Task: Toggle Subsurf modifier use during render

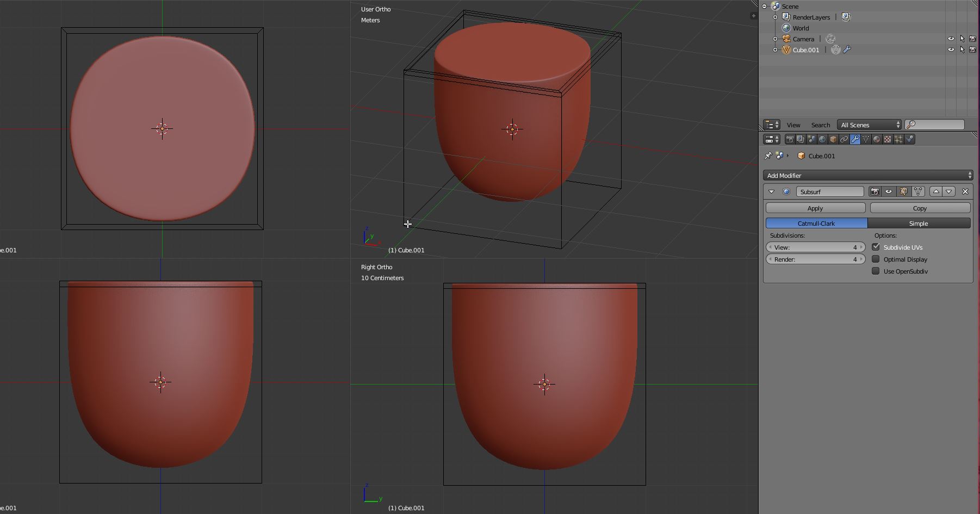Action: point(874,192)
